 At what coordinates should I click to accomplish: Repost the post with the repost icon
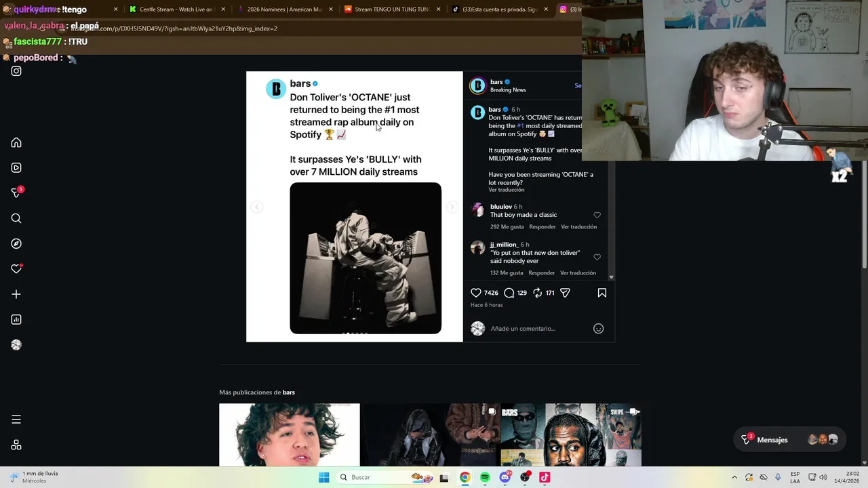(x=537, y=293)
